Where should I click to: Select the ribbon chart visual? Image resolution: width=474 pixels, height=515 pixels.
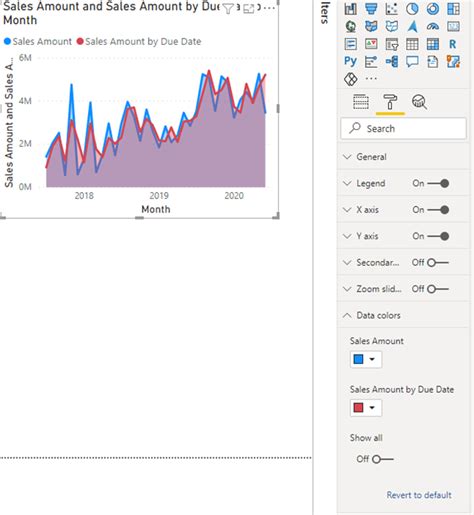350,9
